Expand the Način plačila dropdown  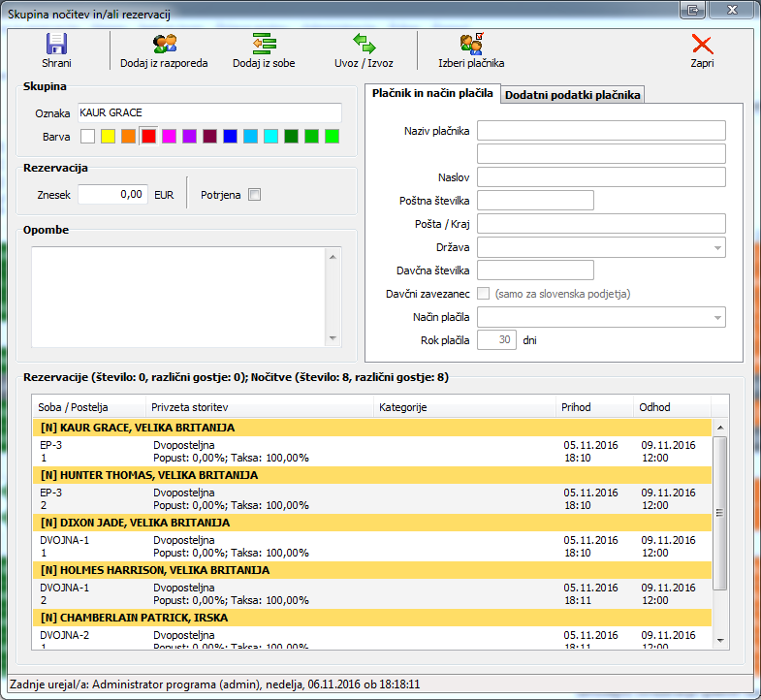coord(716,317)
